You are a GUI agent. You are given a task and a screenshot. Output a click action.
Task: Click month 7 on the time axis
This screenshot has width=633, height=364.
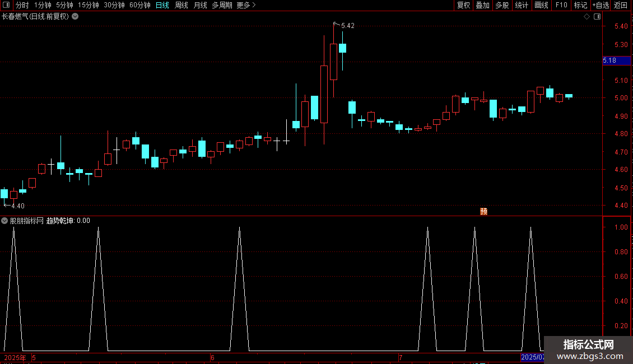click(x=401, y=357)
